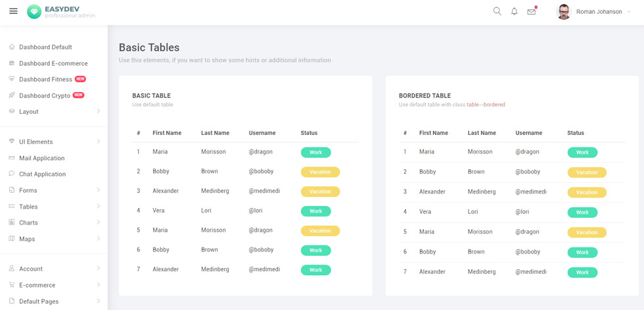Click the table--bordered class text
Image resolution: width=644 pixels, height=310 pixels.
click(486, 105)
